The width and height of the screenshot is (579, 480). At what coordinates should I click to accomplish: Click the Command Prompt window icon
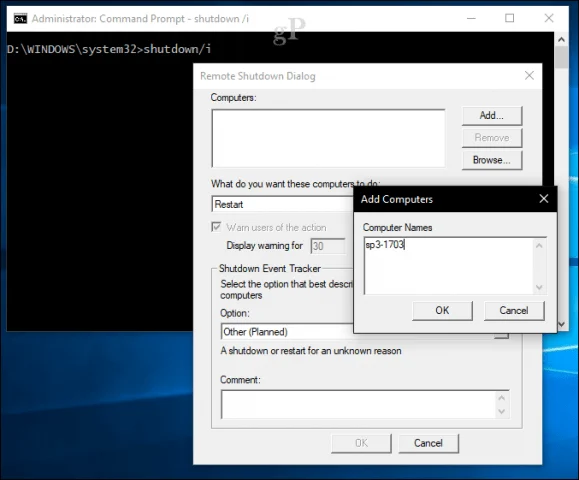[x=20, y=18]
